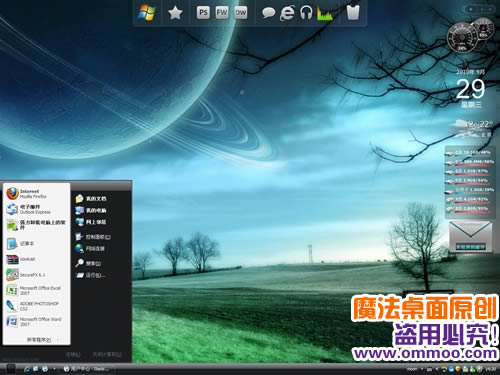The height and width of the screenshot is (375, 500).
Task: Click the date 29 calendar widget
Action: [470, 89]
